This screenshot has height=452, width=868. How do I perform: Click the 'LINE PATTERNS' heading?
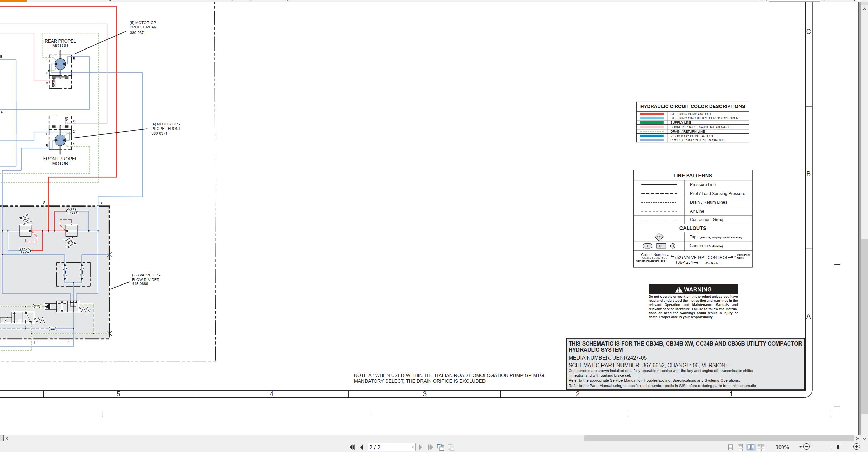tap(693, 176)
